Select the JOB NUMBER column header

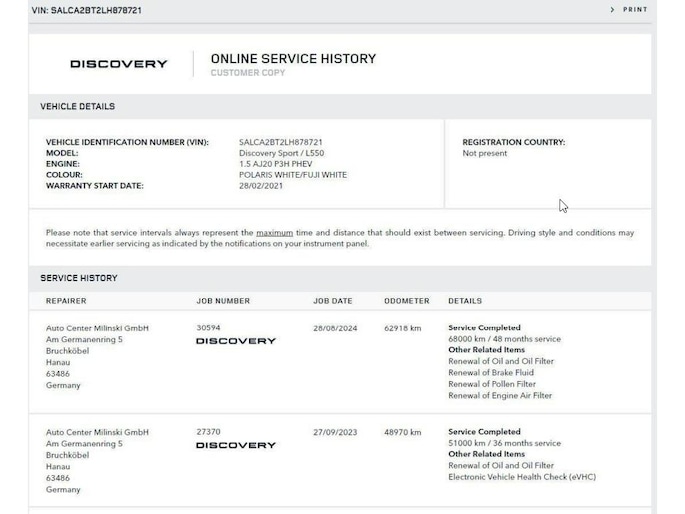pos(223,301)
